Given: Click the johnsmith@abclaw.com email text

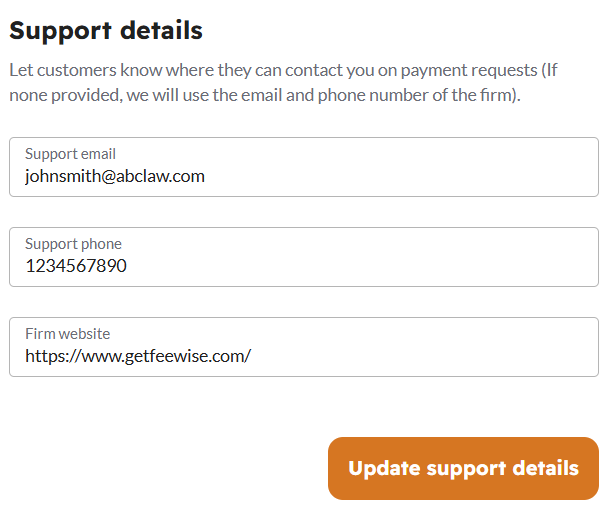Looking at the screenshot, I should point(114,176).
